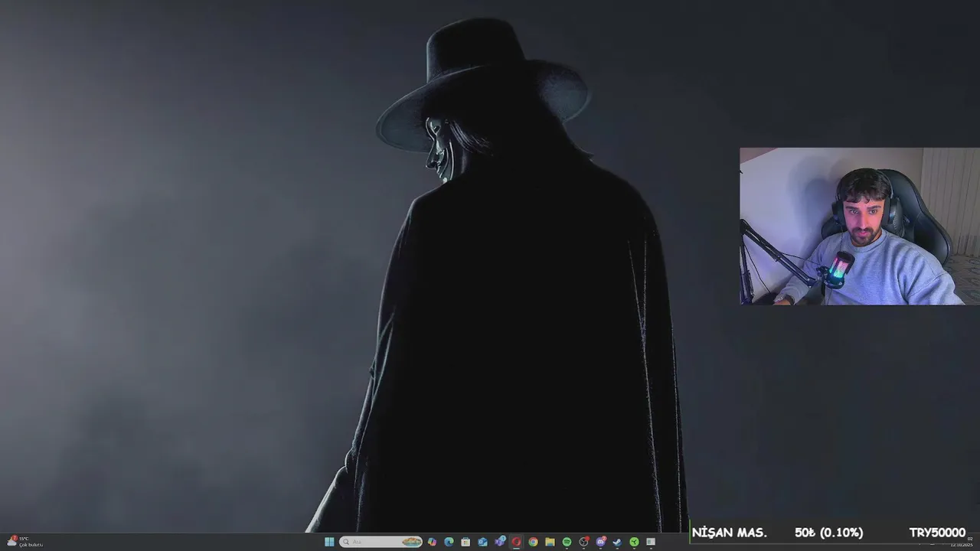The height and width of the screenshot is (551, 980).
Task: Click the taskbar search box labeled Ara
Action: click(x=381, y=542)
